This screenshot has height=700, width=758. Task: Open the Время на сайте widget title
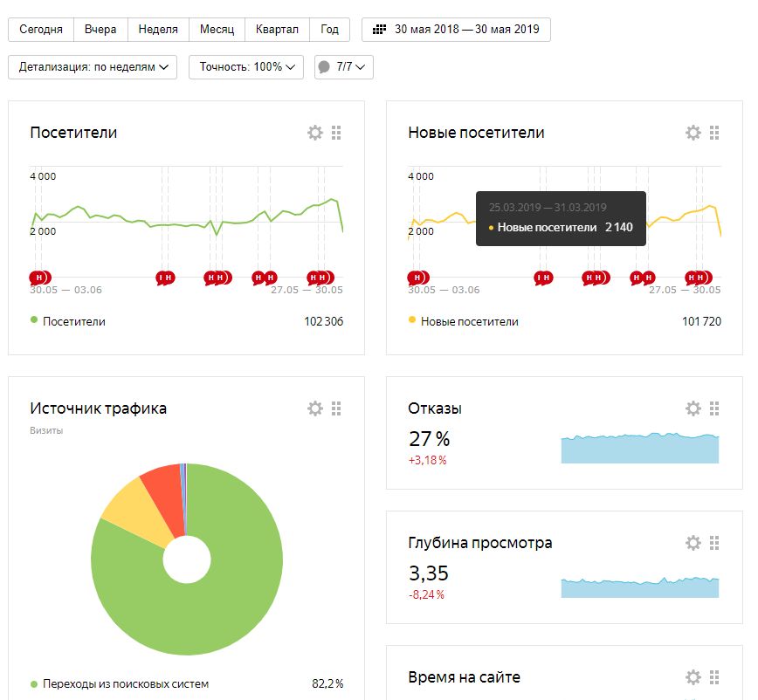pyautogui.click(x=464, y=677)
